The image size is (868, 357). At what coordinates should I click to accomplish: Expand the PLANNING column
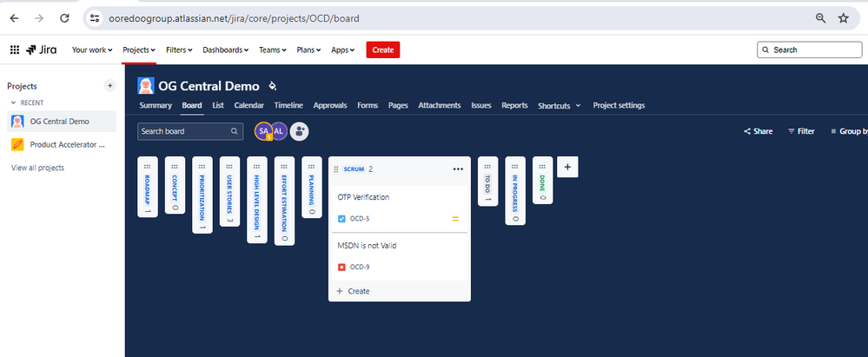click(312, 187)
